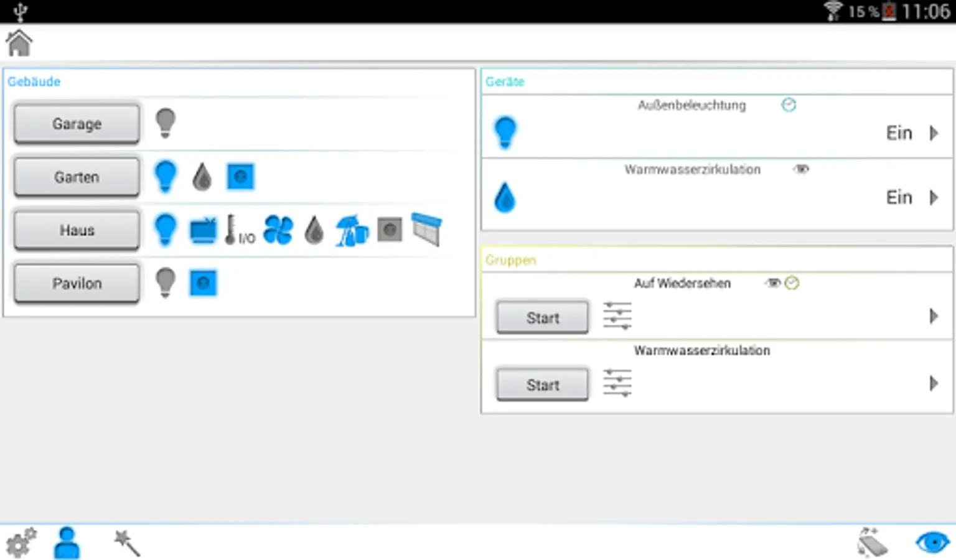The height and width of the screenshot is (560, 956).
Task: Tap the Pavilon light bulb icon
Action: [x=166, y=282]
